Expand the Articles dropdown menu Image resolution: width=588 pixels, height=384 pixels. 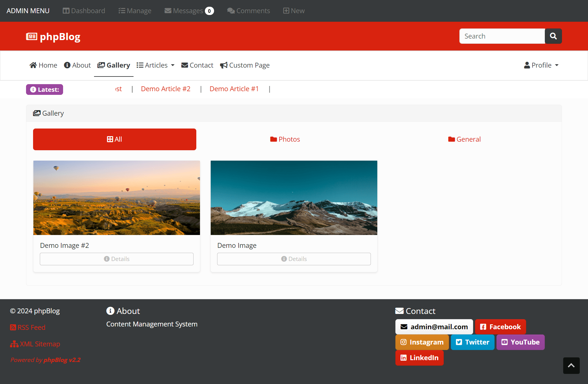[156, 65]
